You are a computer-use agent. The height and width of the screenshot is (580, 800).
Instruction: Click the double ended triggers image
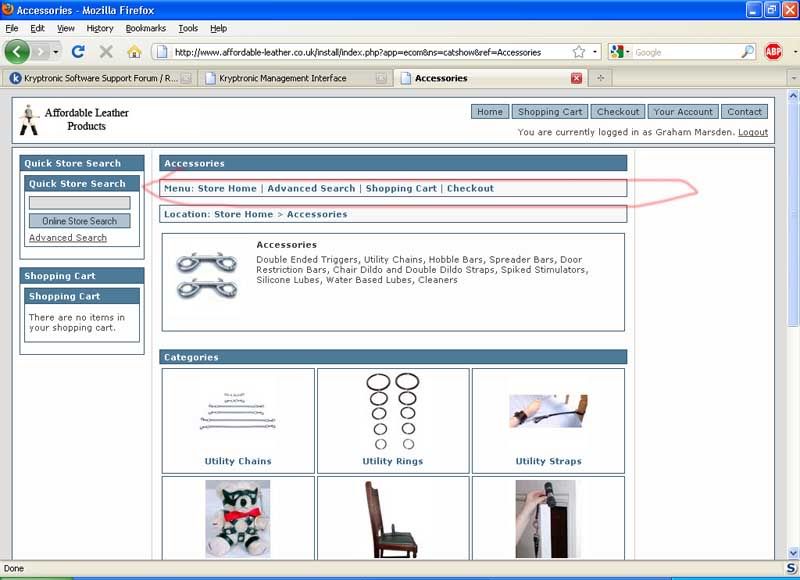207,275
